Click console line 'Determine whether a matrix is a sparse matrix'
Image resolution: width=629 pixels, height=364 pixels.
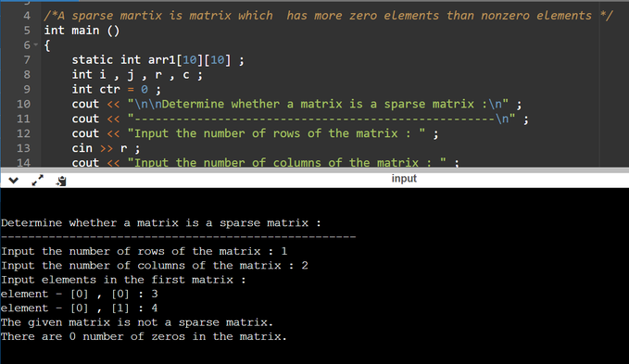click(161, 223)
